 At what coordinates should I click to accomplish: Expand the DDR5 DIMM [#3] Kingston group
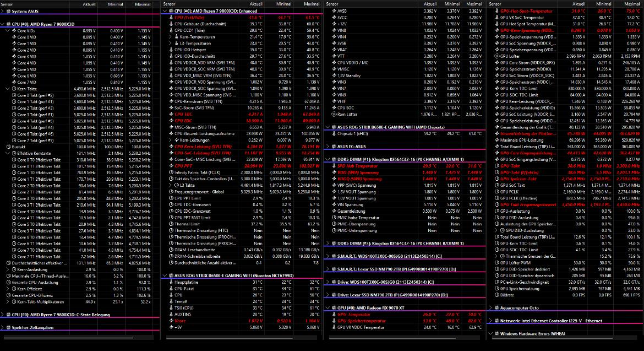[328, 244]
